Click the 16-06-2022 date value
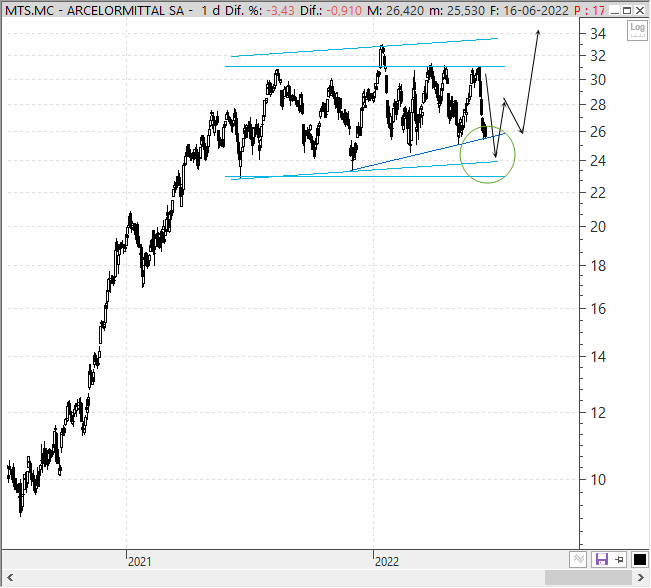Screen dimensions: 651x588 536,10
